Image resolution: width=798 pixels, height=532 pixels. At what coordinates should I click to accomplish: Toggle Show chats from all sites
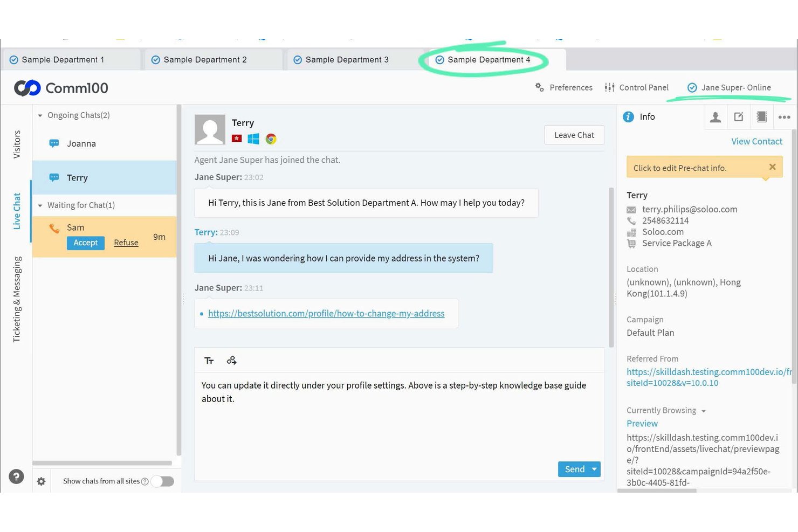pyautogui.click(x=163, y=481)
